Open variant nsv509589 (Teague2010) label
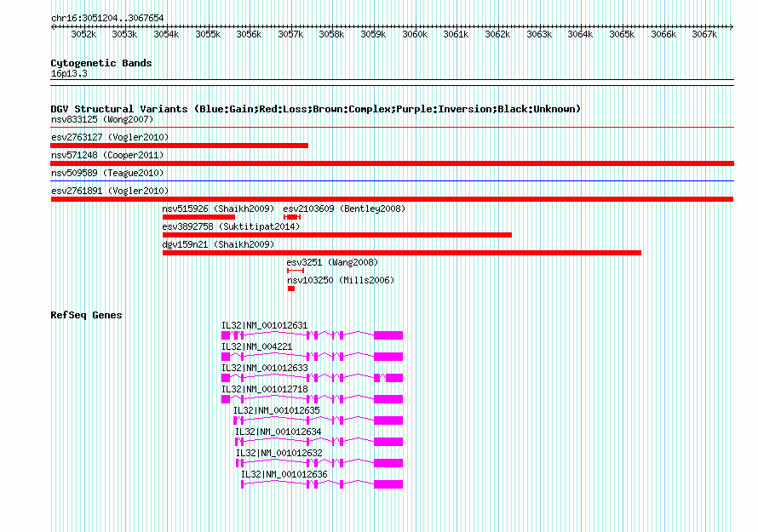This screenshot has width=758, height=532. (107, 173)
